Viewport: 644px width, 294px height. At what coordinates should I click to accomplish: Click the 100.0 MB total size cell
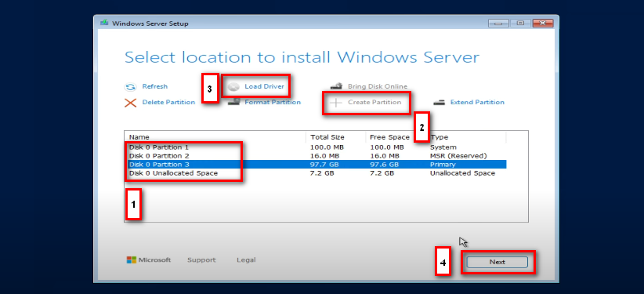327,147
